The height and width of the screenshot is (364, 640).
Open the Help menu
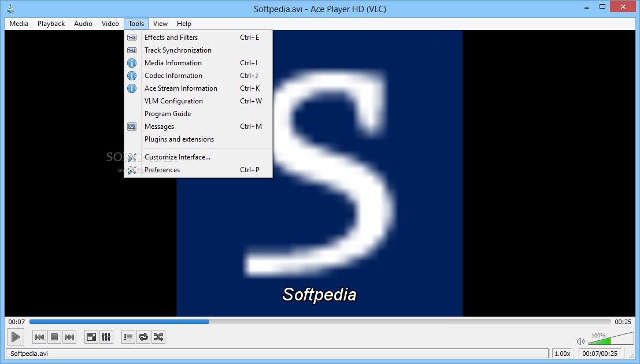tap(184, 24)
